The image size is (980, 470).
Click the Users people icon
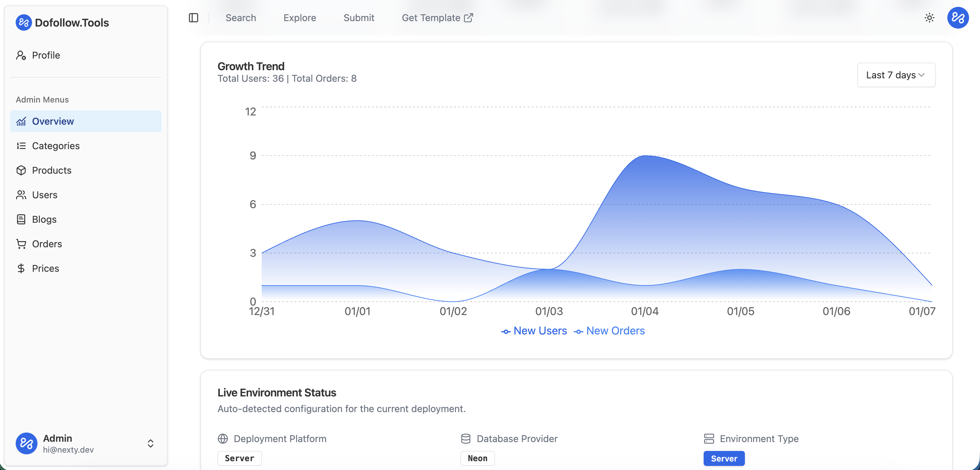(x=21, y=195)
